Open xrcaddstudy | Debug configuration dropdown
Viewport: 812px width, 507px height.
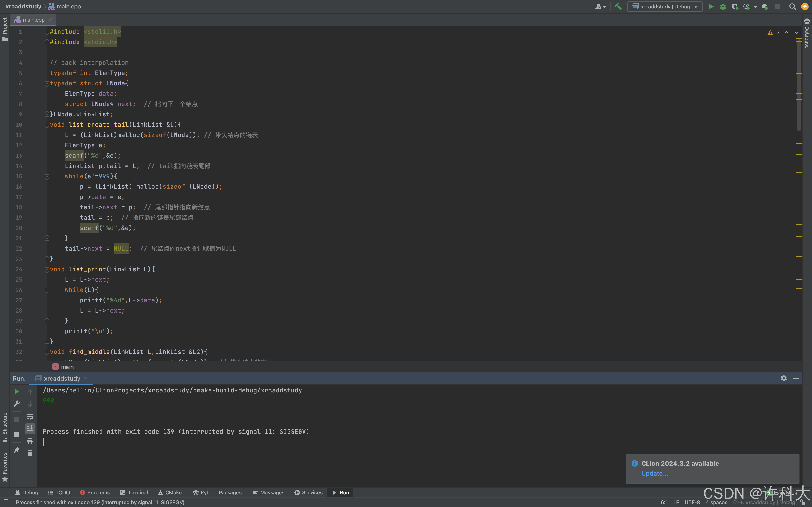665,7
